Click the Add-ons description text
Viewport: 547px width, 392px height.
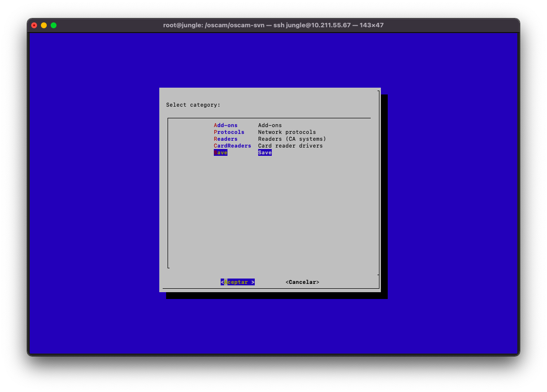click(270, 125)
